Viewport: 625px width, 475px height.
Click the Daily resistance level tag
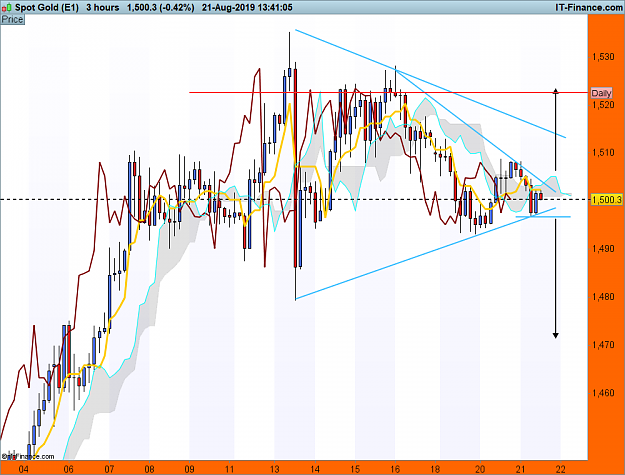pyautogui.click(x=601, y=93)
